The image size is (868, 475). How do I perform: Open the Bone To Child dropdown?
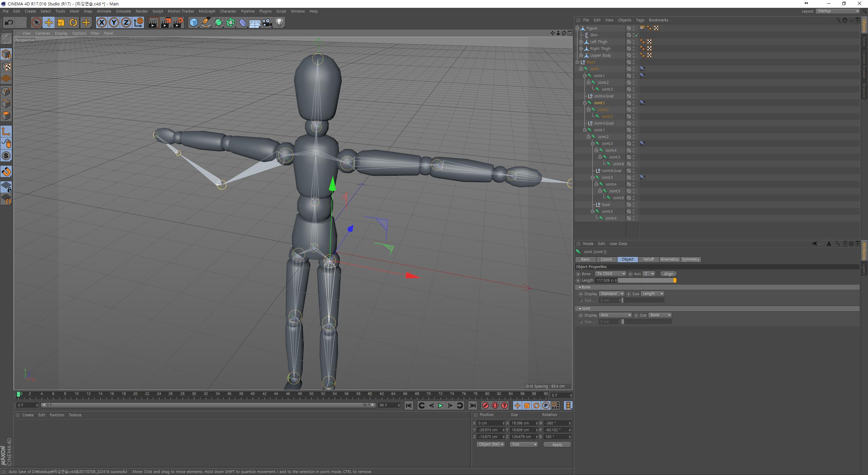pyautogui.click(x=610, y=274)
